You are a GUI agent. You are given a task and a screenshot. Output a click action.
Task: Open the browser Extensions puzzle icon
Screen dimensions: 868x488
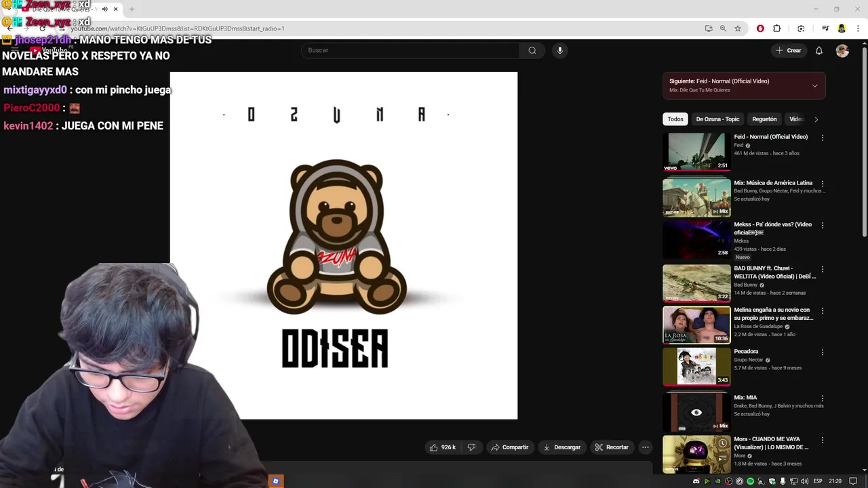(x=777, y=28)
